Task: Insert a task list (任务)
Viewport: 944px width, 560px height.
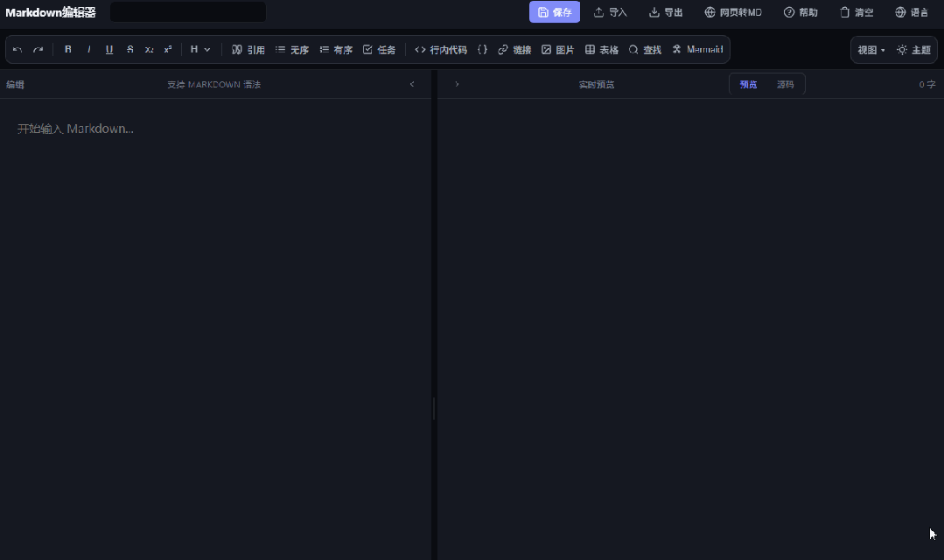Action: [380, 49]
